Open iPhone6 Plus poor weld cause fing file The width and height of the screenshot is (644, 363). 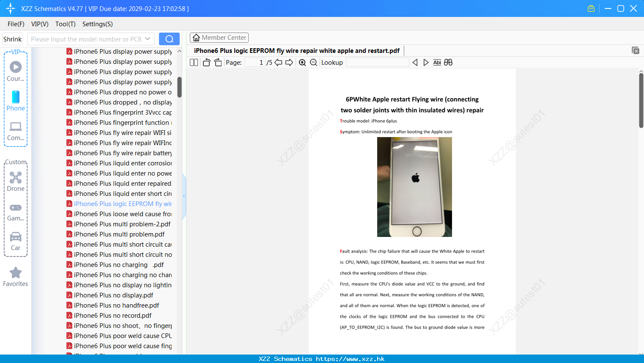tap(119, 346)
